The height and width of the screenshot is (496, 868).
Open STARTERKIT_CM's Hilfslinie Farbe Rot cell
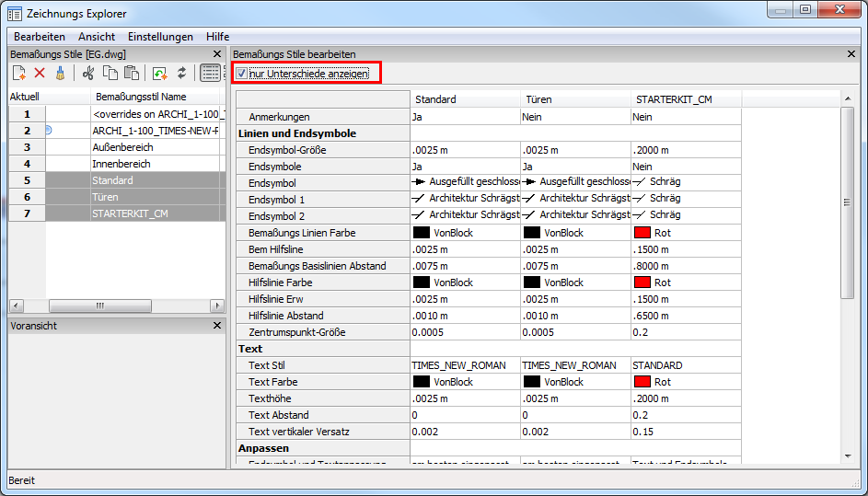(x=686, y=283)
